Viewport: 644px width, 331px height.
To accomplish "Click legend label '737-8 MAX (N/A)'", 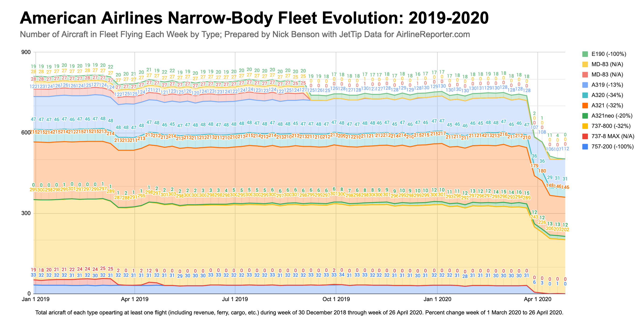I will click(613, 136).
